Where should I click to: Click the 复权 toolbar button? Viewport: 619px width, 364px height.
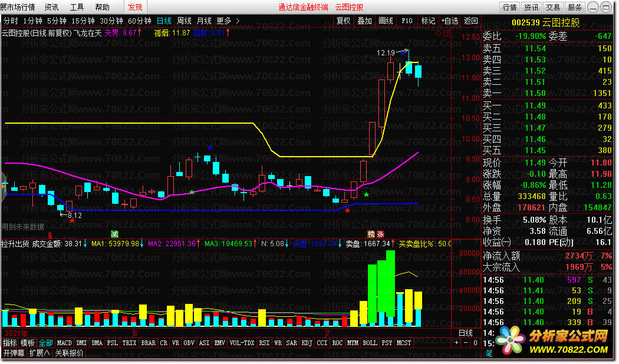point(344,21)
